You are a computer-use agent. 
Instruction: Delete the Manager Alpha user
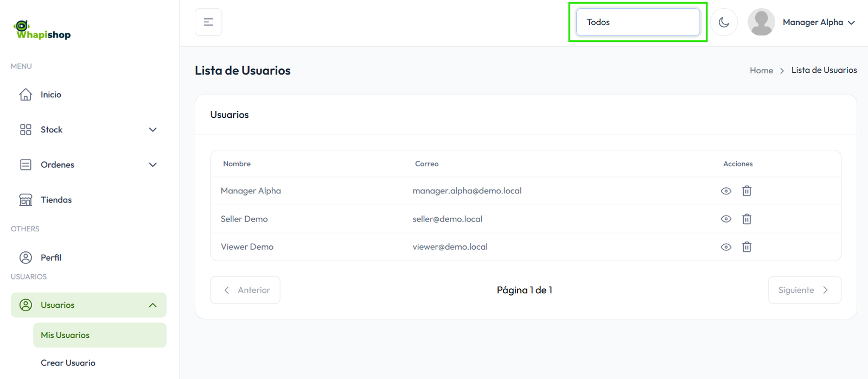[x=746, y=191]
